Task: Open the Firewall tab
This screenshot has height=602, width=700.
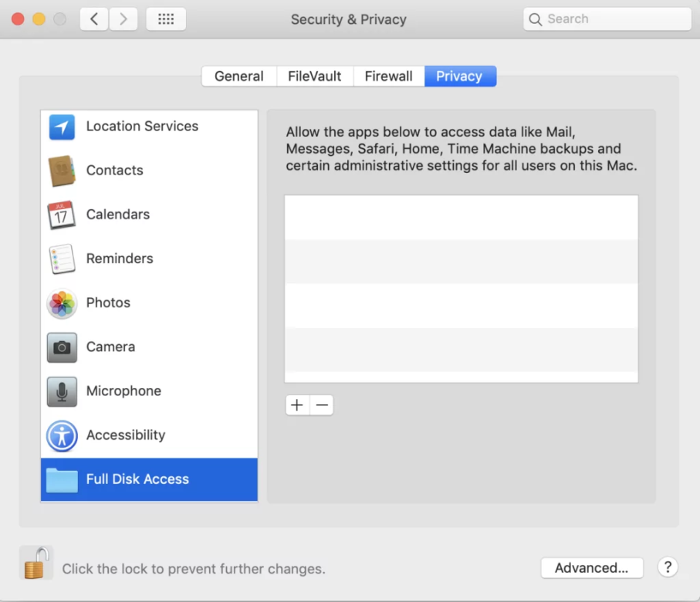Action: tap(388, 76)
